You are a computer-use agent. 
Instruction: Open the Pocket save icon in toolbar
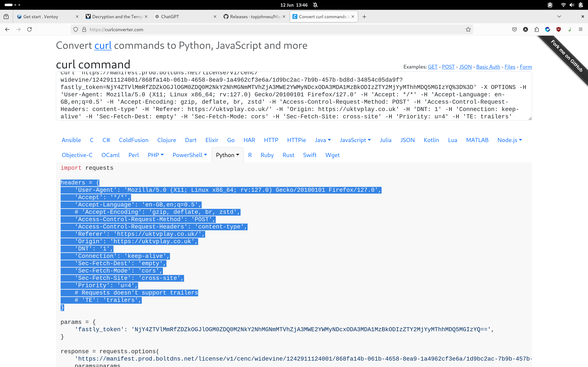(514, 30)
